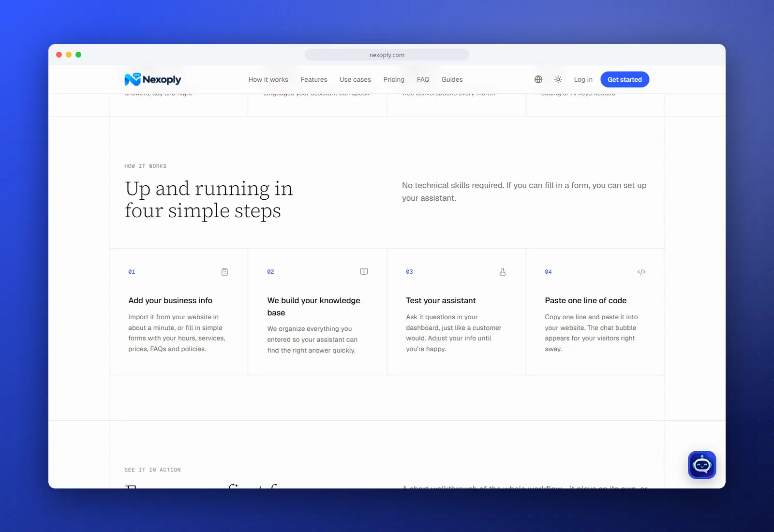Click the Copy one line and paste description
The width and height of the screenshot is (774, 532).
tap(591, 333)
